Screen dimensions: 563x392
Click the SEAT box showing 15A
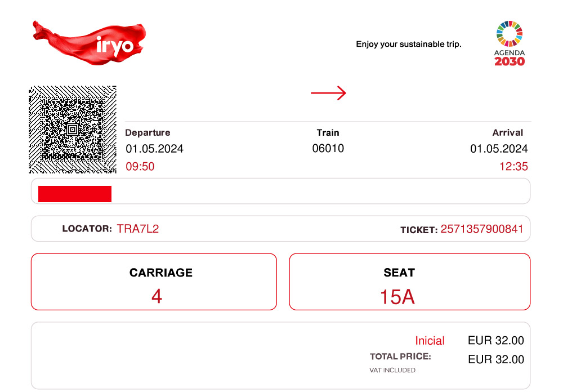click(410, 282)
